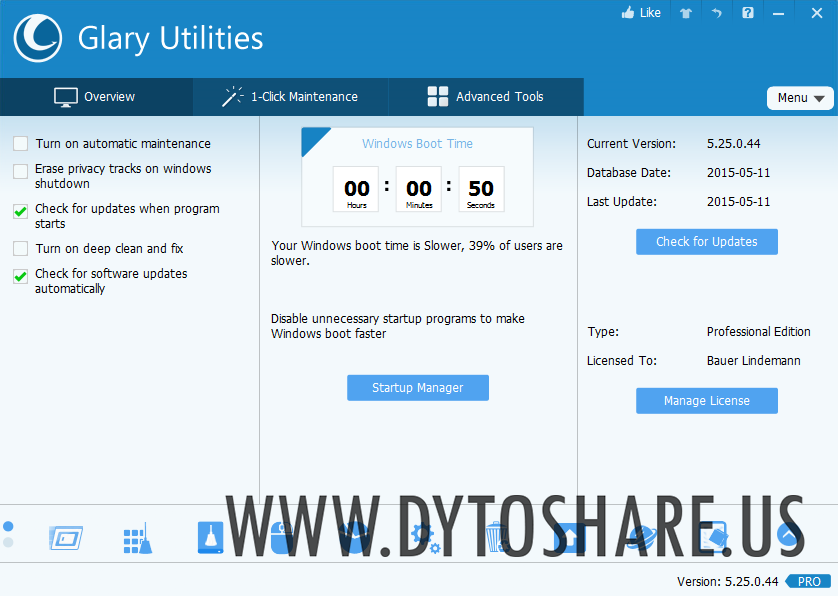The width and height of the screenshot is (838, 596).
Task: Close the Glary Utilities window
Action: coord(817,13)
